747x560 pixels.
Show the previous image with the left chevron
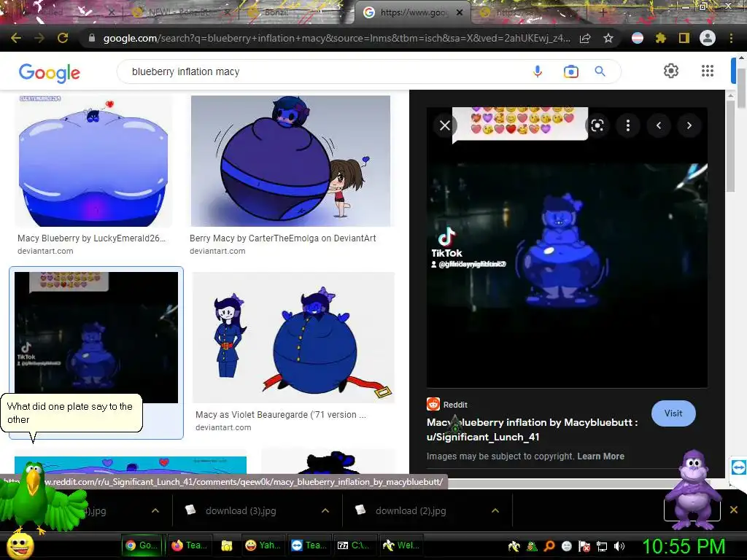tap(659, 125)
